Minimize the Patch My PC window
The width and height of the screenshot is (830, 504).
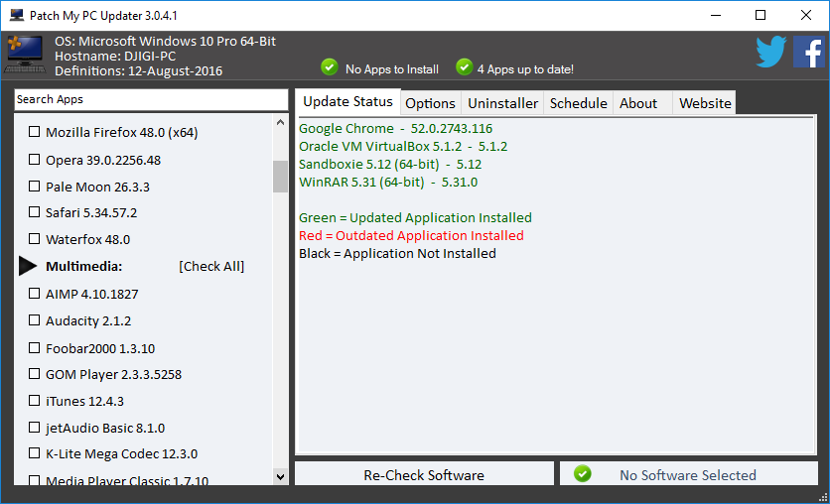(x=716, y=15)
